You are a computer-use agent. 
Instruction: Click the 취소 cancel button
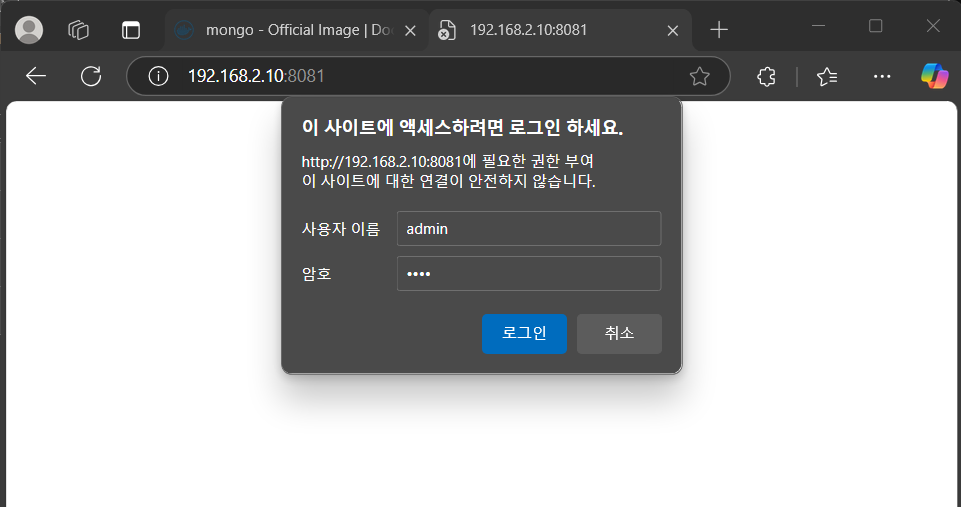coord(619,334)
